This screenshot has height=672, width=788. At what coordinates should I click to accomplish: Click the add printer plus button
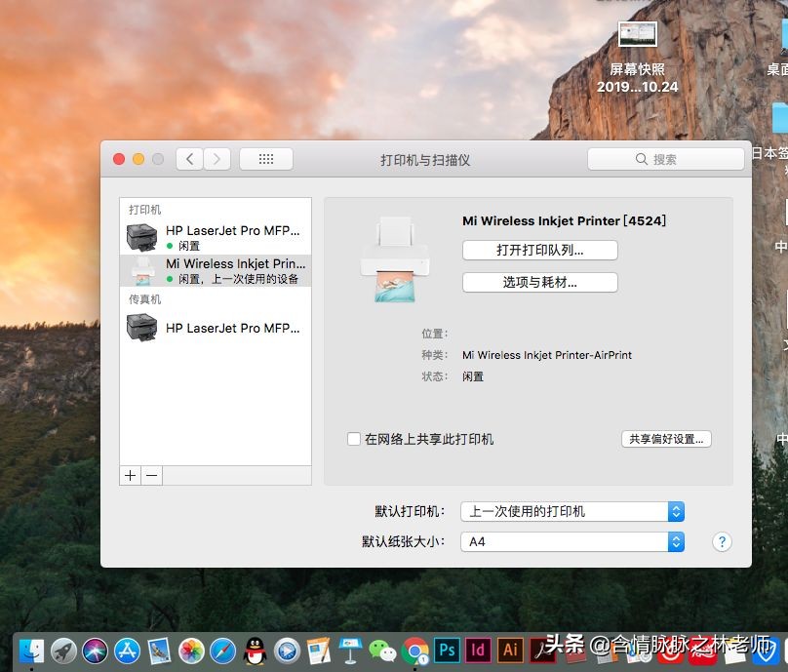(x=130, y=476)
